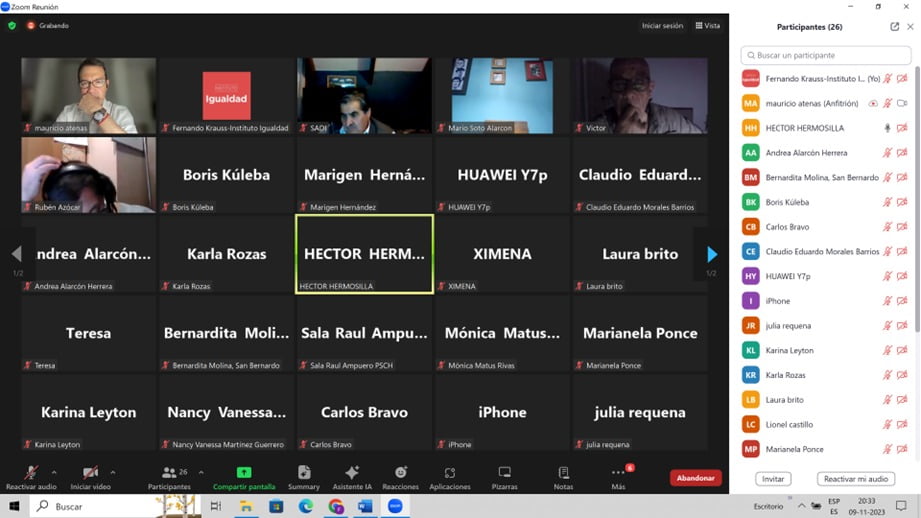This screenshot has height=518, width=921.
Task: Open Asistente IA from meeting toolbar
Action: pyautogui.click(x=352, y=477)
